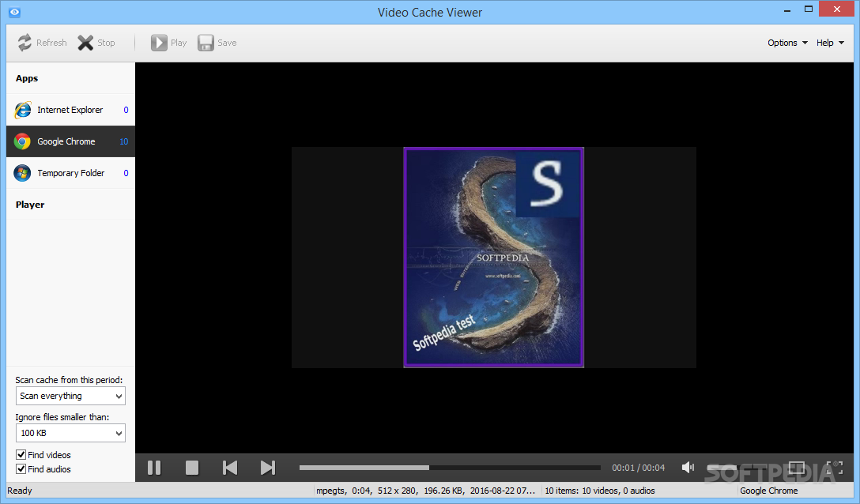860x504 pixels.
Task: Mute audio with the speaker icon
Action: [688, 467]
